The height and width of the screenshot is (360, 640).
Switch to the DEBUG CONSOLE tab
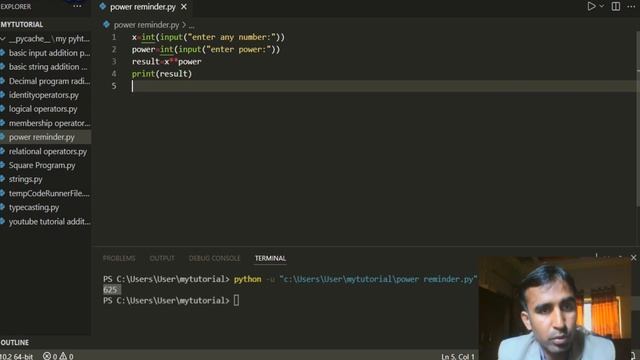(214, 258)
